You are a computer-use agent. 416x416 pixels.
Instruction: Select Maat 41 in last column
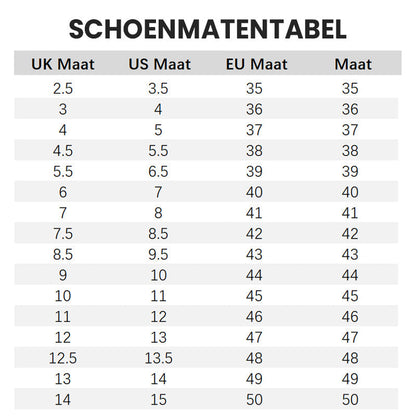tap(350, 213)
